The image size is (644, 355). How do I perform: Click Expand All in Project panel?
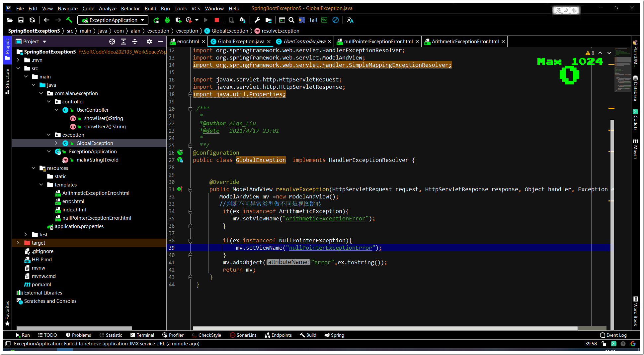click(x=123, y=42)
